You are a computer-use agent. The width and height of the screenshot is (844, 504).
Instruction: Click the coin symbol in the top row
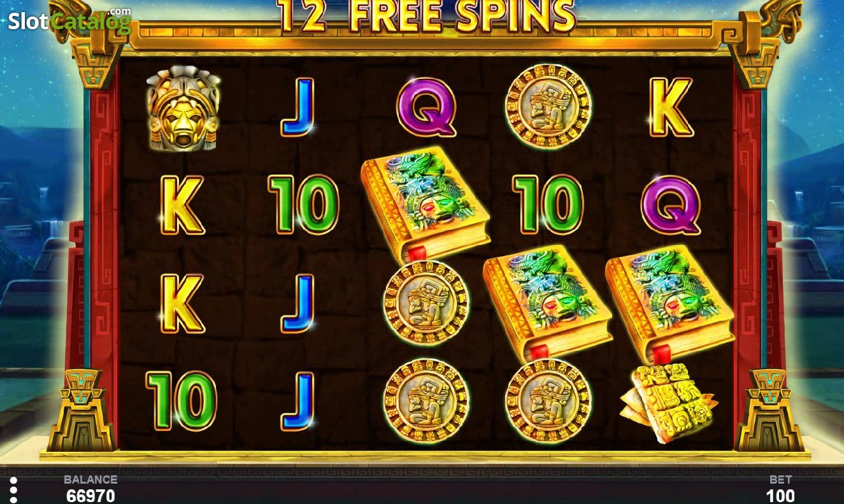[548, 106]
